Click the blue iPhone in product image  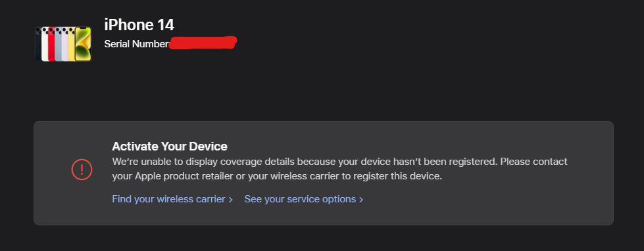coord(58,44)
